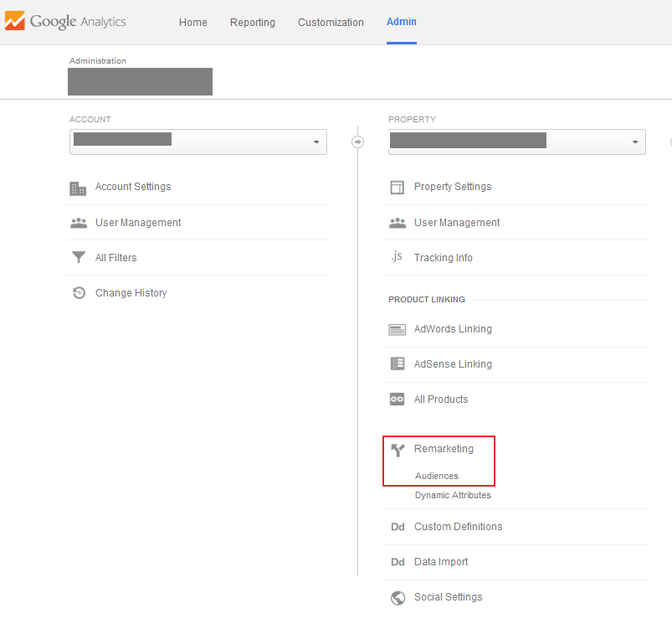Open the Reporting tab
The width and height of the screenshot is (672, 634).
253,23
